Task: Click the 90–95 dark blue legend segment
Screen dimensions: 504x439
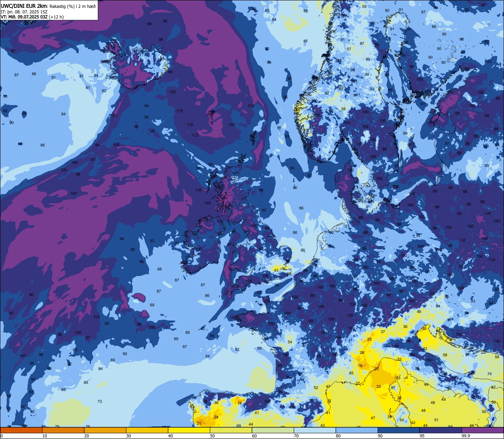Action: coord(398,430)
